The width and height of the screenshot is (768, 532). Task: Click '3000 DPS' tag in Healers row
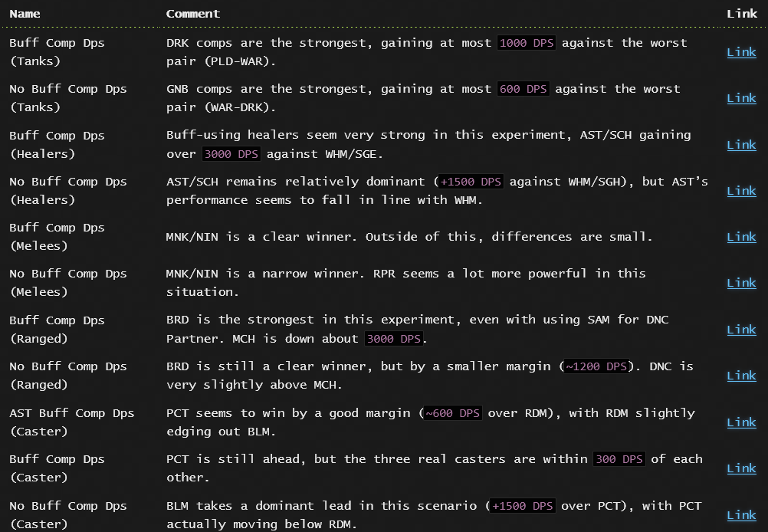(231, 154)
